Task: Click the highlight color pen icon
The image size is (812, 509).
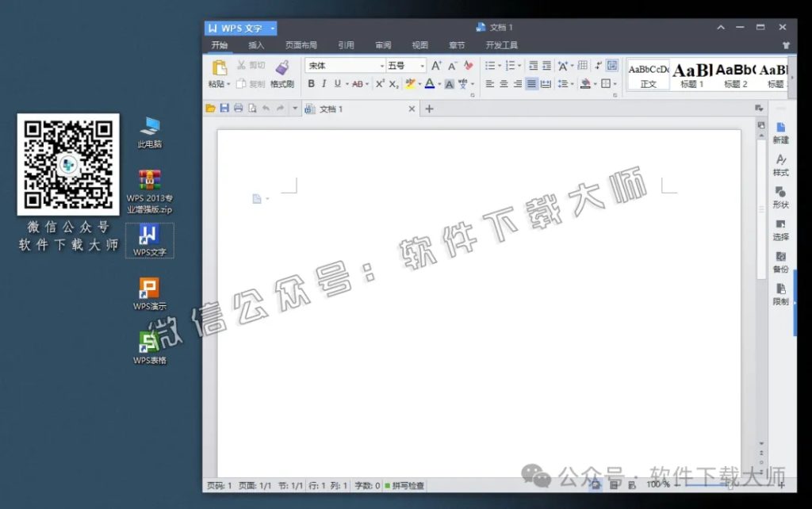Action: (409, 83)
